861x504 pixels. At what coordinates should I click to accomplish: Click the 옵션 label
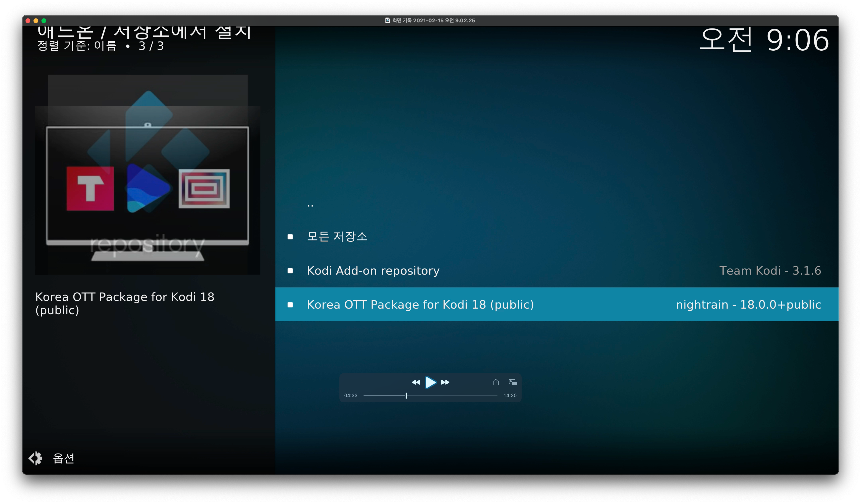[x=64, y=458]
